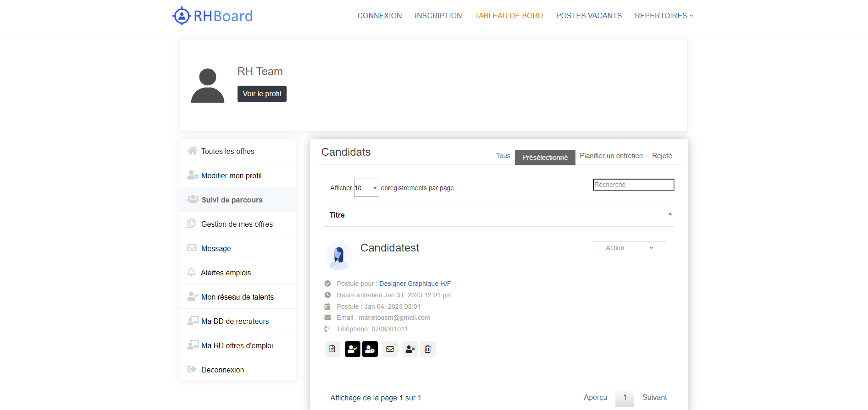The image size is (868, 410).
Task: Switch to the Tous candidates tab
Action: point(503,156)
